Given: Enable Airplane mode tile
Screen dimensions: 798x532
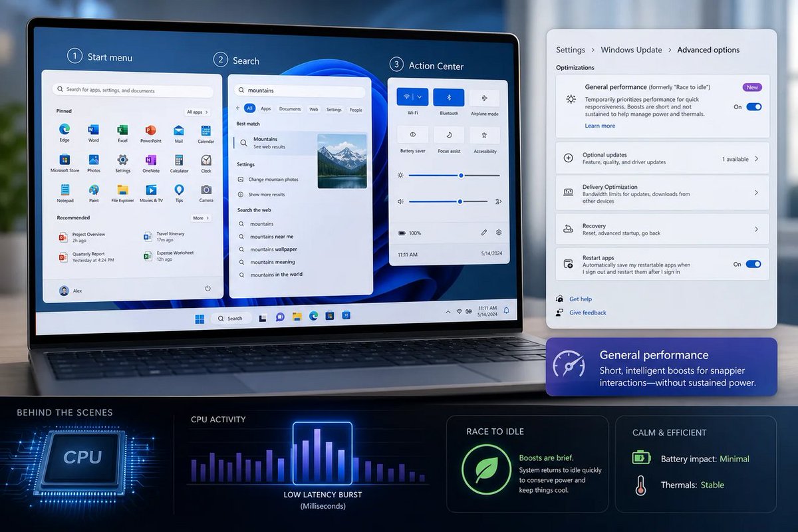Looking at the screenshot, I should 484,98.
